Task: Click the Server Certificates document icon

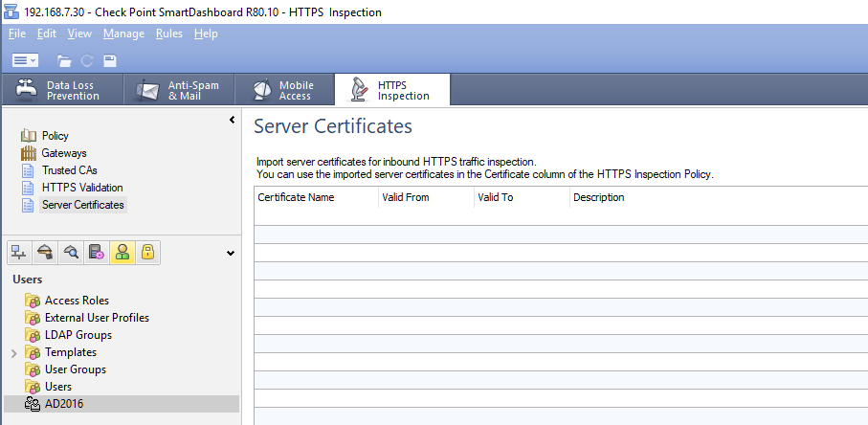Action: point(28,205)
